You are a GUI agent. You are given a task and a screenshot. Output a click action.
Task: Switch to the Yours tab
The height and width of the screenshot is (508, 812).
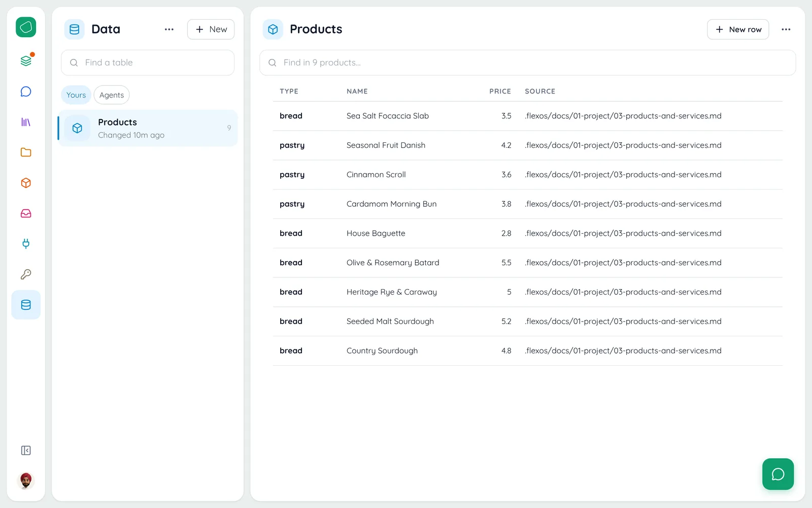coord(76,95)
